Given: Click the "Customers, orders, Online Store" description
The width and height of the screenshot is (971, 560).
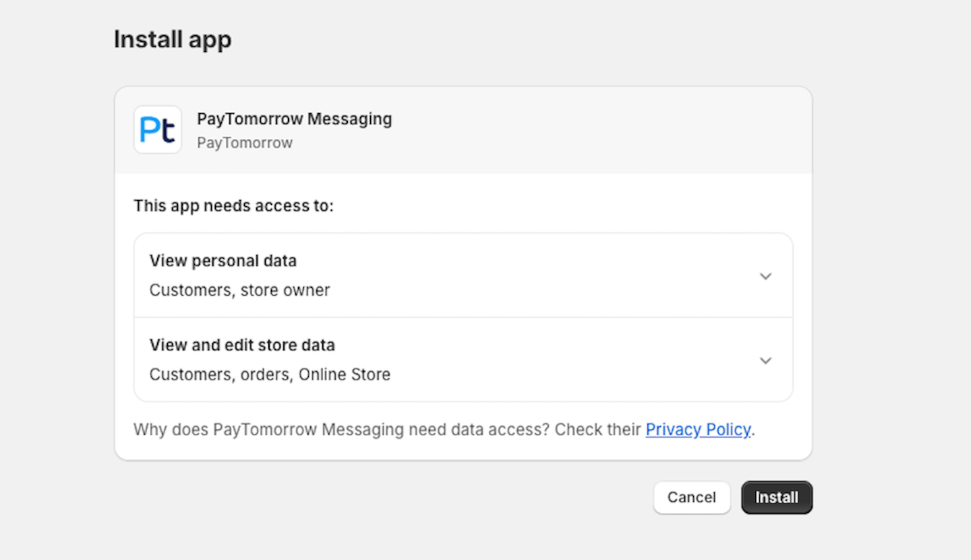Looking at the screenshot, I should [270, 375].
